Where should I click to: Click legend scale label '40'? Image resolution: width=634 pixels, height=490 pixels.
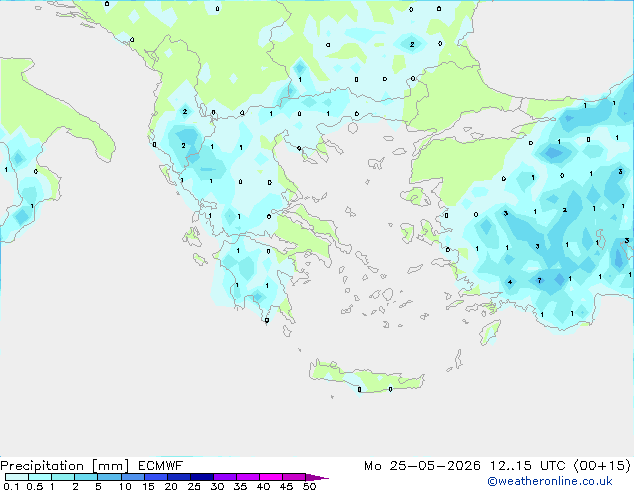[x=263, y=486]
